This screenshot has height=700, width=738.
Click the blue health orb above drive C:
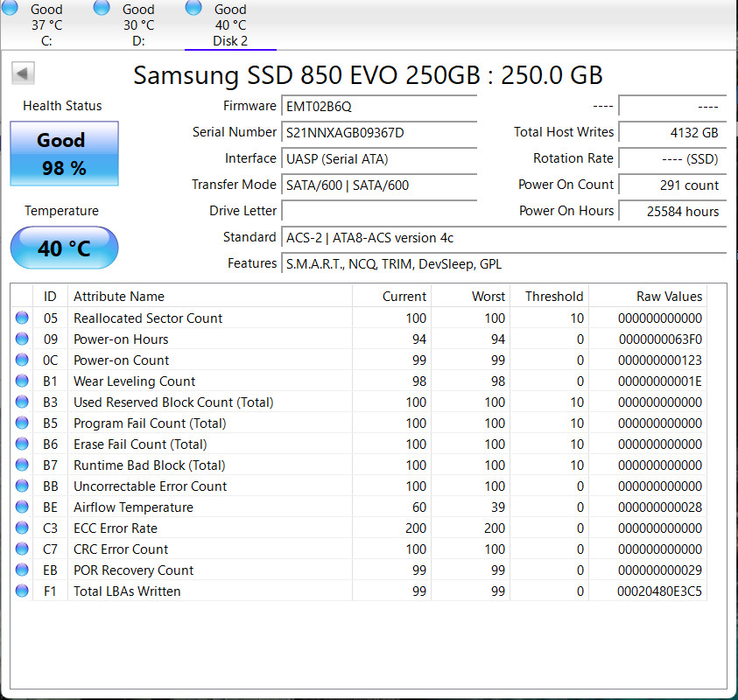pyautogui.click(x=10, y=8)
